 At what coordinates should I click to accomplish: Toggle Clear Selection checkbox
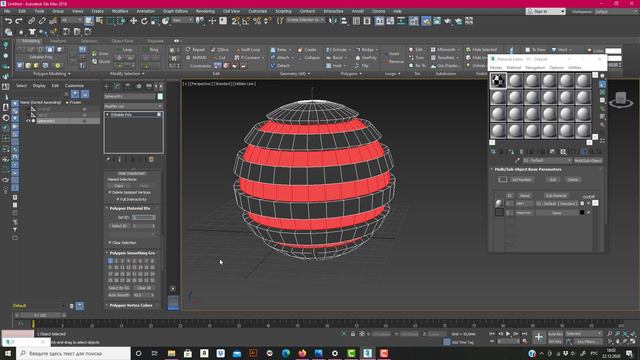tap(110, 242)
